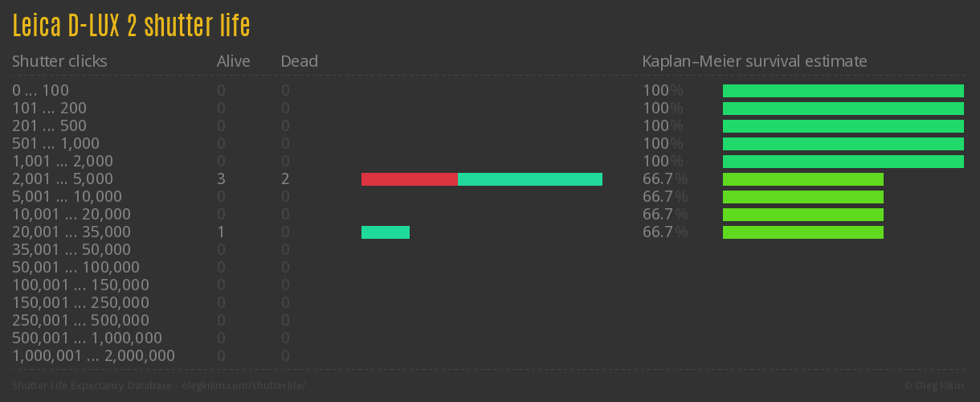Click the red dead bar in the 2,001 … 5,000 row

[409, 179]
